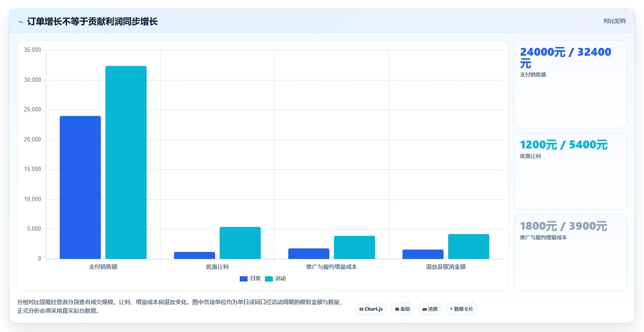This screenshot has width=644, height=332.
Task: Select the 表格 chip
Action: click(x=402, y=309)
